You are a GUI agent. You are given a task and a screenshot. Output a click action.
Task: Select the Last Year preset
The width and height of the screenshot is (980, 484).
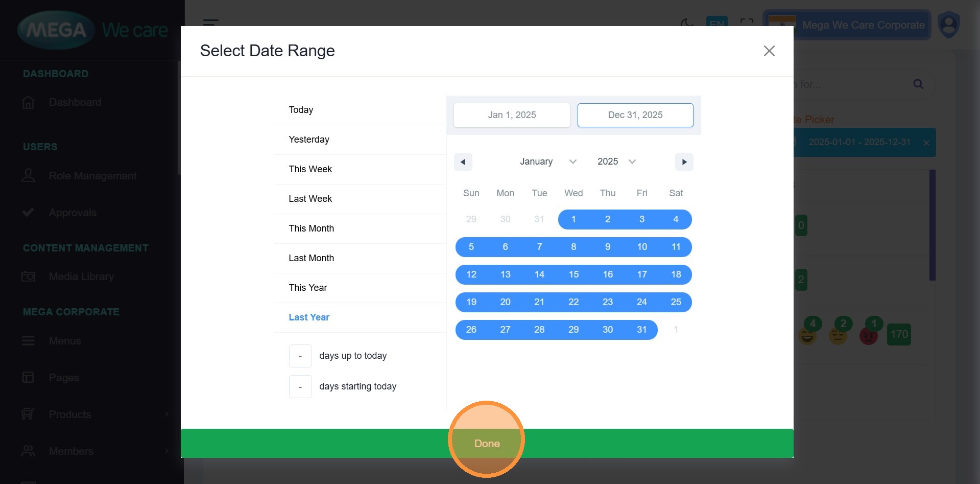[x=309, y=317]
